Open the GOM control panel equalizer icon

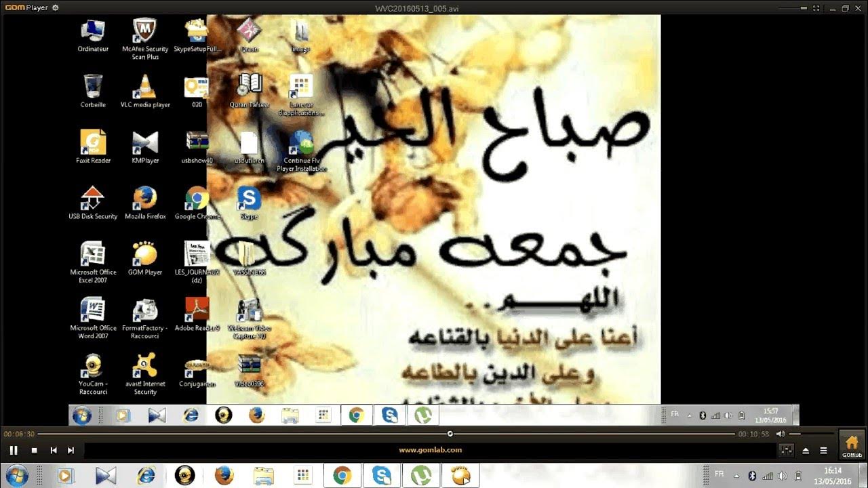click(x=787, y=450)
